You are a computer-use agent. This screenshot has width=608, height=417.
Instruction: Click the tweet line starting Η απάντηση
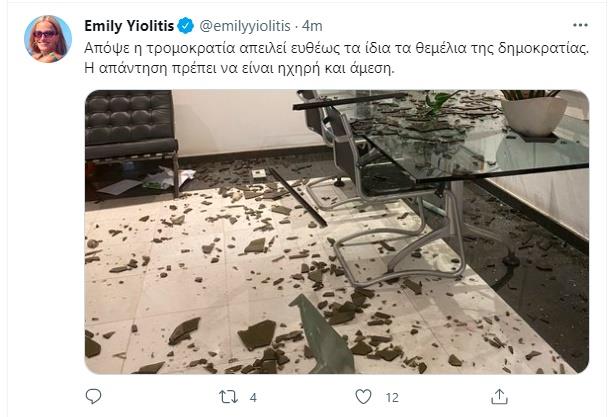[x=239, y=68]
